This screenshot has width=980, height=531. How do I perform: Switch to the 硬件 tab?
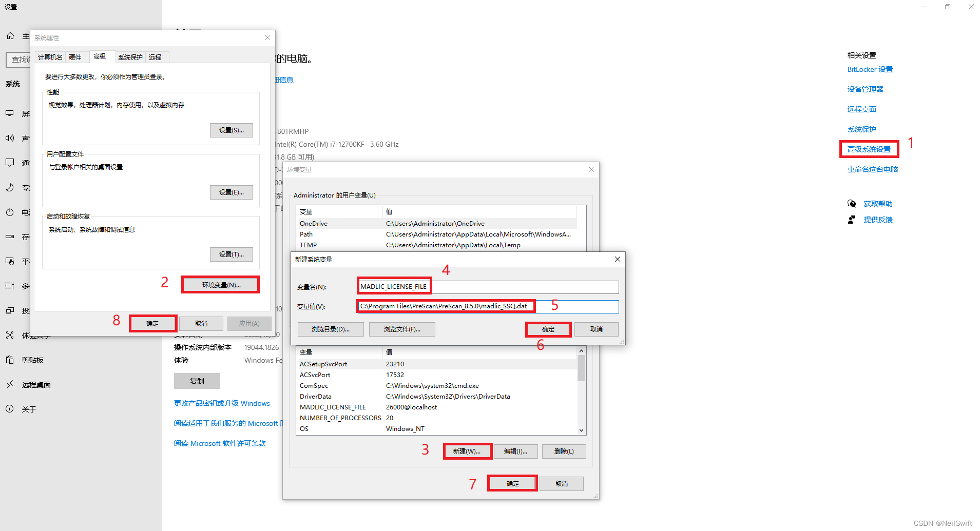pyautogui.click(x=75, y=57)
